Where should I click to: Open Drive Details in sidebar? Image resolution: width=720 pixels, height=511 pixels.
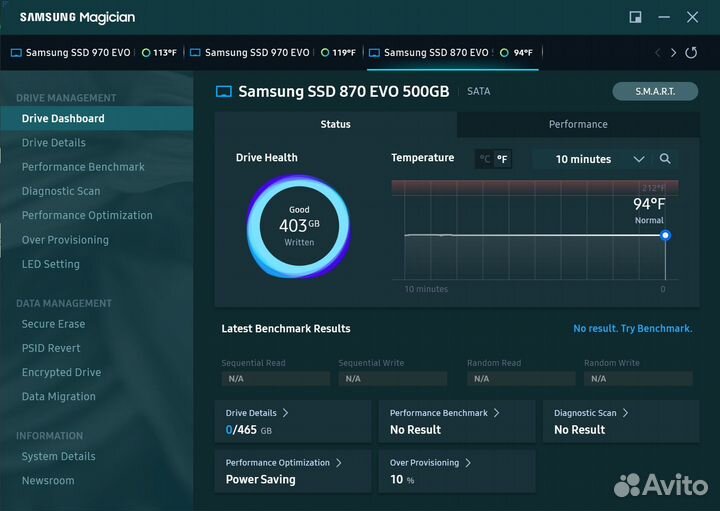54,143
